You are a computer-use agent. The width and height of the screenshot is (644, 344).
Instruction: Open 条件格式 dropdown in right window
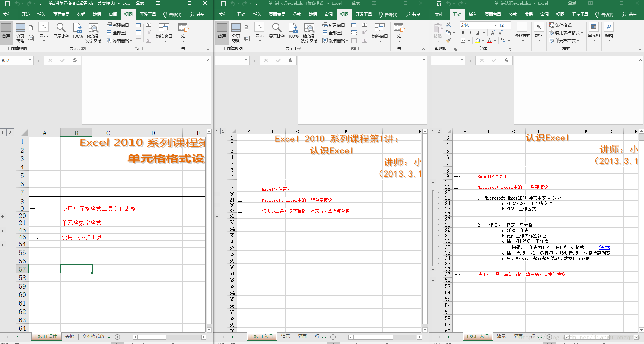point(562,25)
